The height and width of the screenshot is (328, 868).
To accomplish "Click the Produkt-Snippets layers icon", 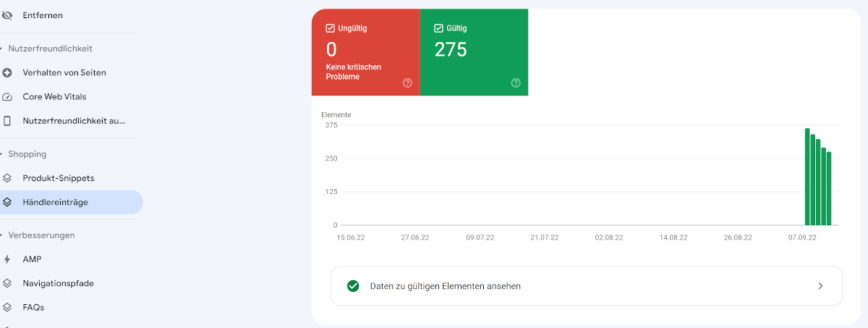I will pyautogui.click(x=7, y=178).
